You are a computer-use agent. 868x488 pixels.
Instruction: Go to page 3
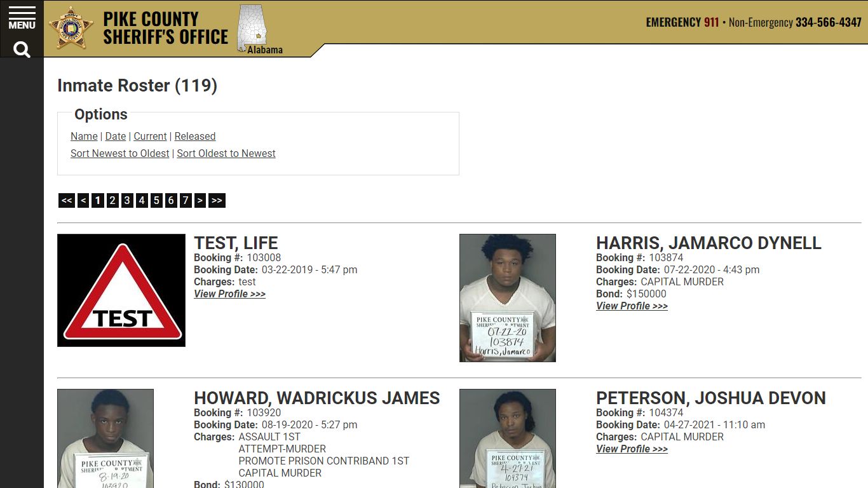(x=127, y=201)
